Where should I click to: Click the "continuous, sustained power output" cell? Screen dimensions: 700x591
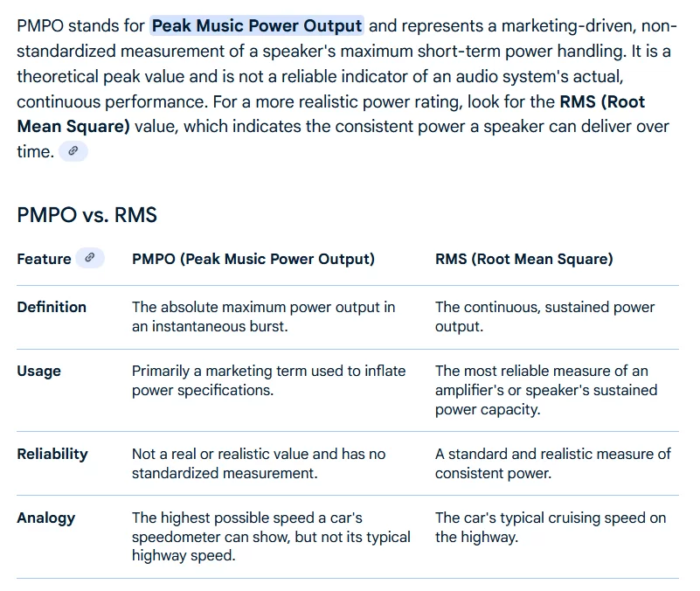pyautogui.click(x=544, y=316)
